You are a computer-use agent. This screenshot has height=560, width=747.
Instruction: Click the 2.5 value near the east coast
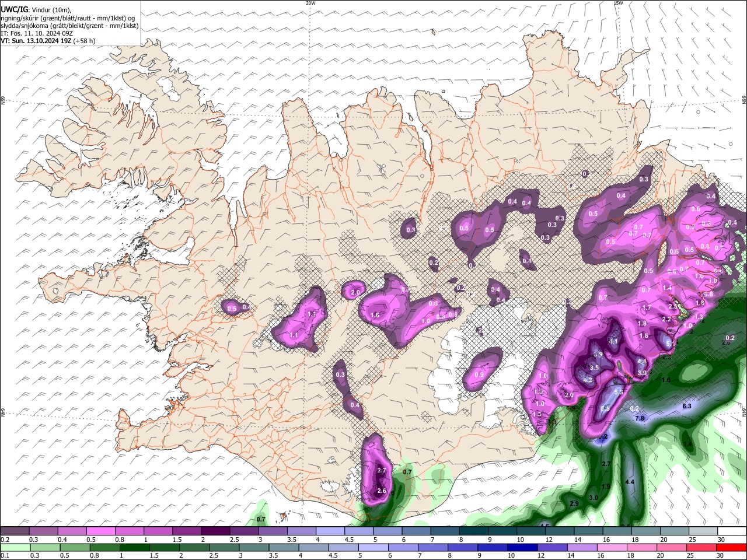pyautogui.click(x=672, y=307)
